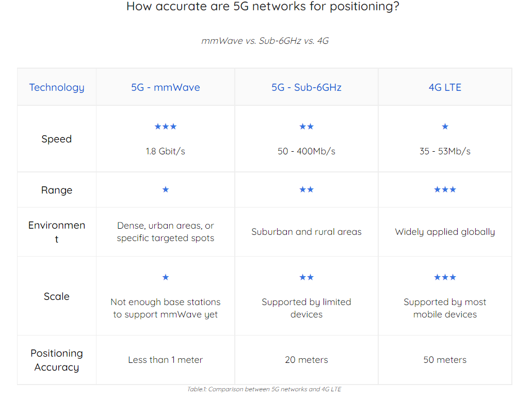Click the two-star Range rating for Sub-6GHz
The height and width of the screenshot is (398, 532).
pyautogui.click(x=307, y=189)
